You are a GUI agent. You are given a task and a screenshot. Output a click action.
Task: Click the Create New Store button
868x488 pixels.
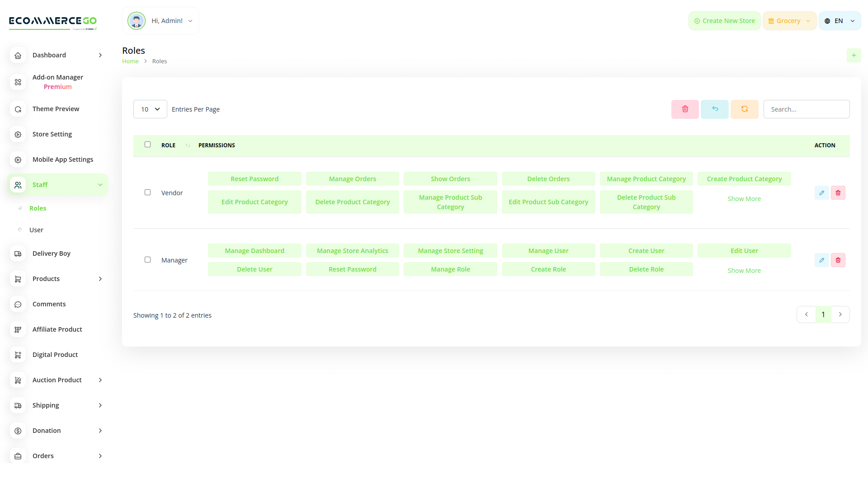[724, 20]
